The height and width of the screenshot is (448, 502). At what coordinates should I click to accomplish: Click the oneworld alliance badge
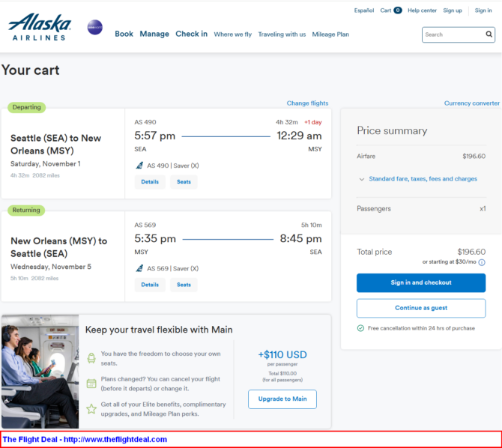94,27
